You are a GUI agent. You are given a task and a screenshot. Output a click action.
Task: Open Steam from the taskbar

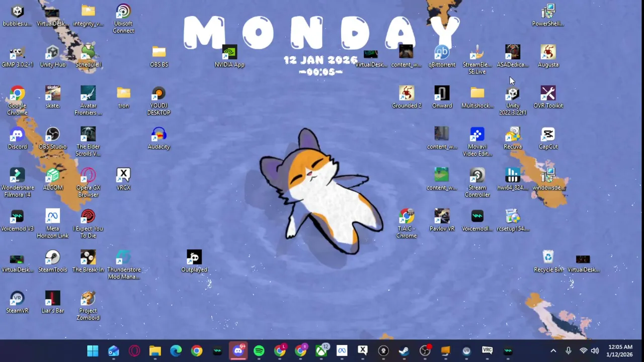(x=404, y=350)
